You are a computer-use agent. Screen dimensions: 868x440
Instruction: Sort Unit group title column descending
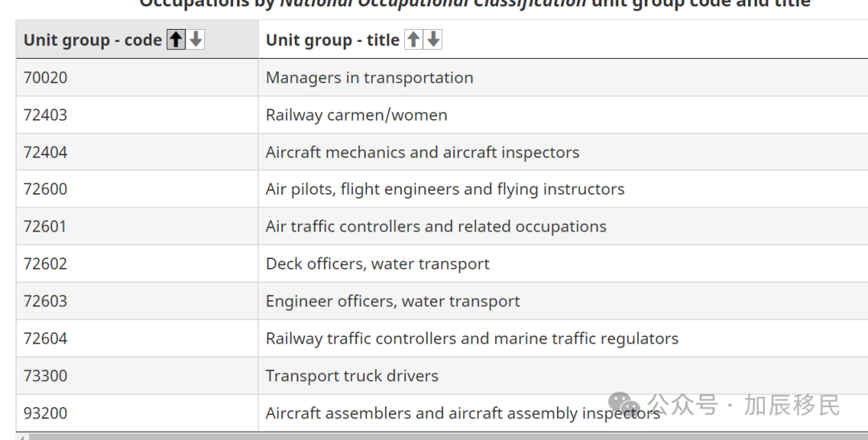click(x=433, y=40)
